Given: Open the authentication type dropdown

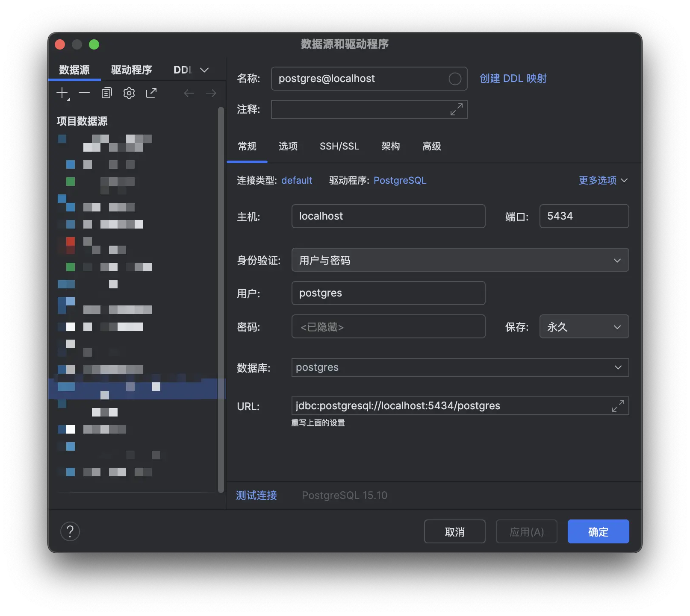Looking at the screenshot, I should pos(460,260).
